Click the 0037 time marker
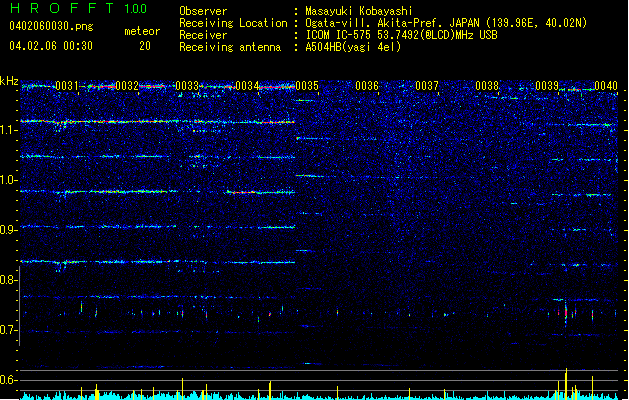 tap(427, 86)
